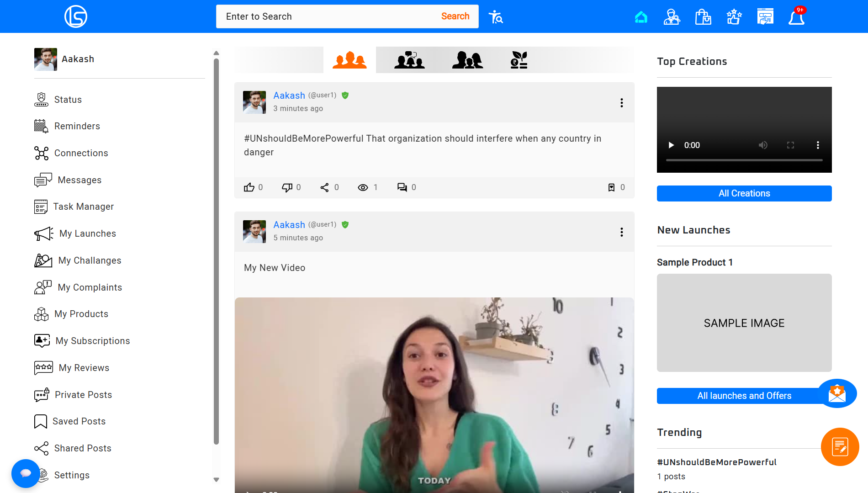Click avatar on the 5 minutes ago post
This screenshot has width=868, height=493.
click(254, 232)
